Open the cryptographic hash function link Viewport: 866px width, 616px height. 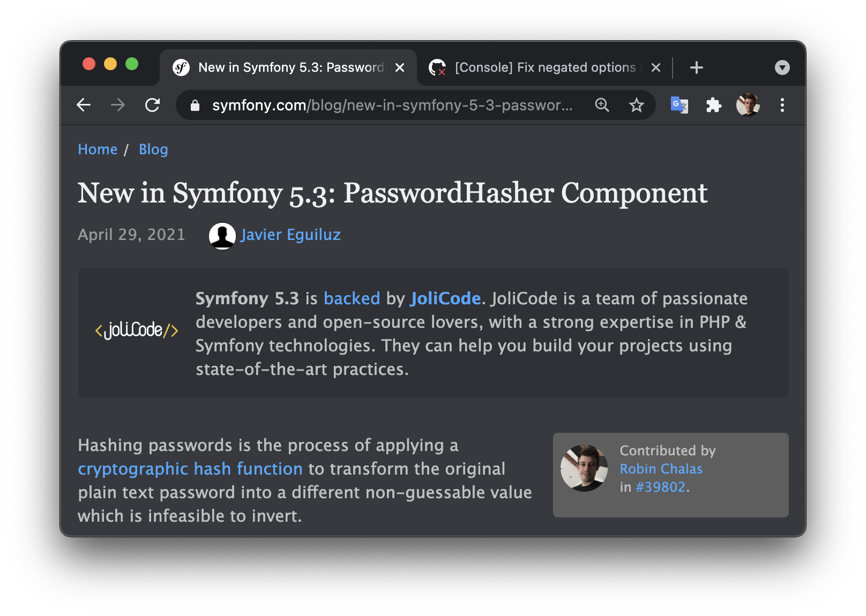point(190,469)
